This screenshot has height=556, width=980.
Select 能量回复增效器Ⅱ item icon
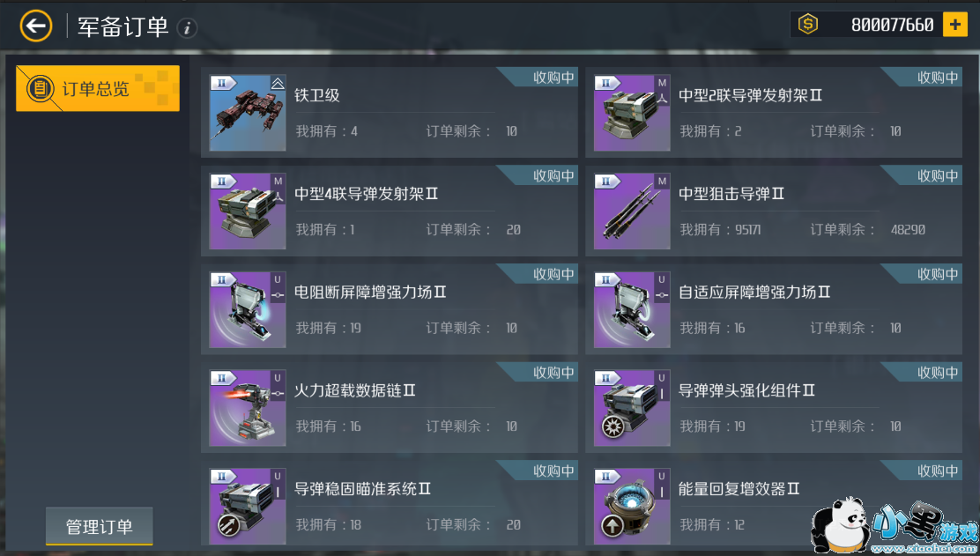[632, 506]
